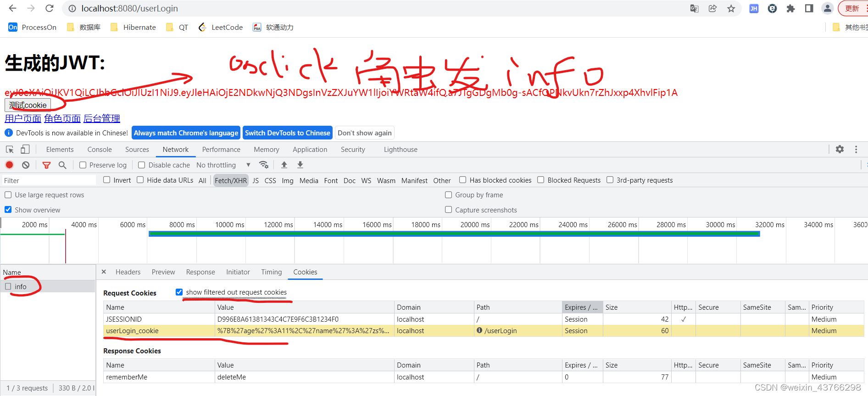Uncheck show filtered out request cookies
The image size is (868, 396).
pos(179,292)
